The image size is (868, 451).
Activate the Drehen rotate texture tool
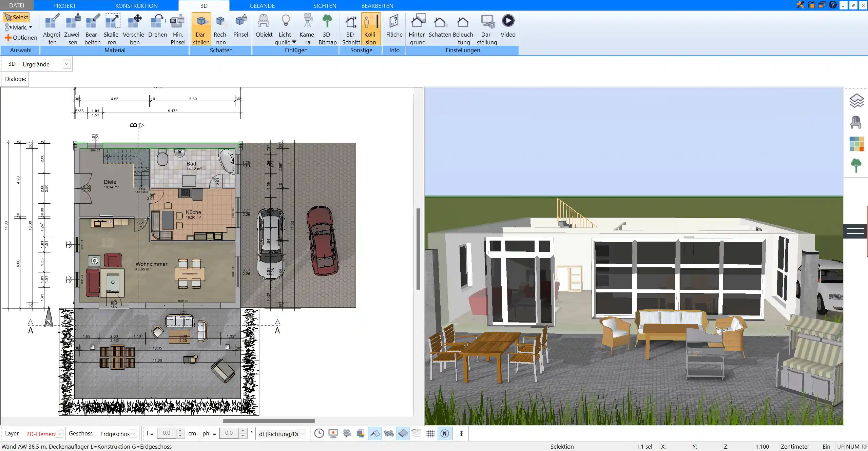(157, 26)
